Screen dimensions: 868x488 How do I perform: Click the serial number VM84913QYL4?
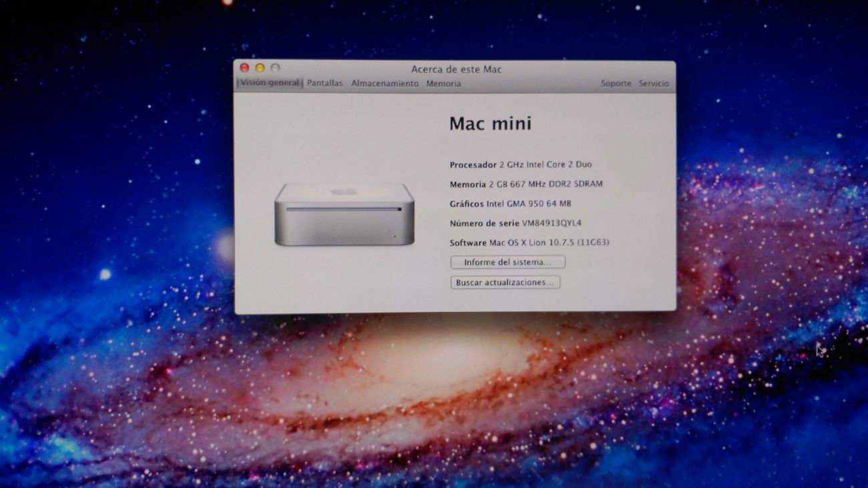(552, 223)
